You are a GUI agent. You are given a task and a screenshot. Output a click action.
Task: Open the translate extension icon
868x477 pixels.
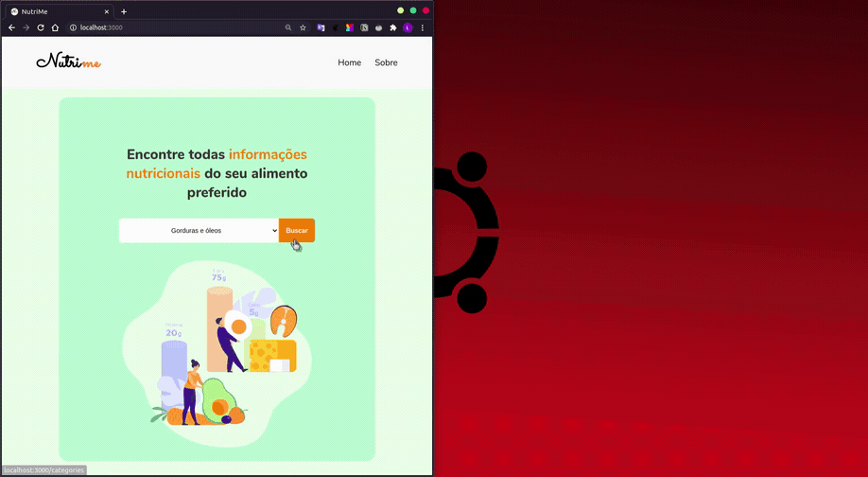click(x=321, y=27)
